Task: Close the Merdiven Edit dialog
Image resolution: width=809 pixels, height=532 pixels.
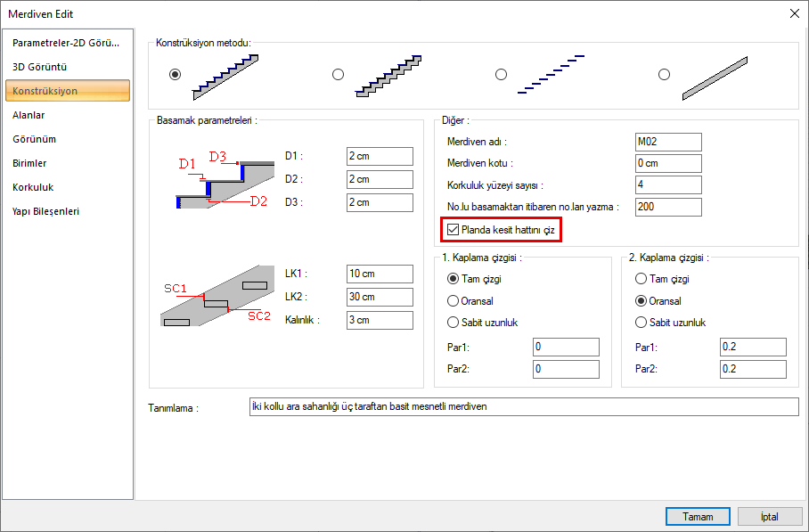Action: [795, 14]
